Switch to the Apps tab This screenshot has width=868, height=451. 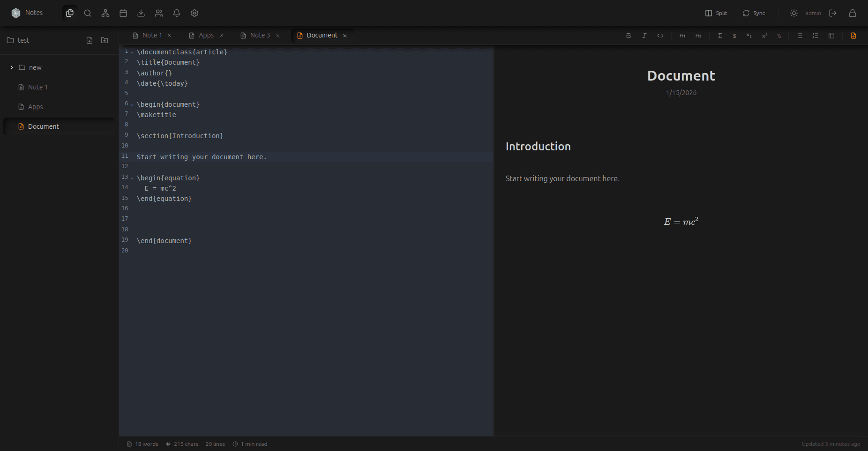click(x=206, y=36)
